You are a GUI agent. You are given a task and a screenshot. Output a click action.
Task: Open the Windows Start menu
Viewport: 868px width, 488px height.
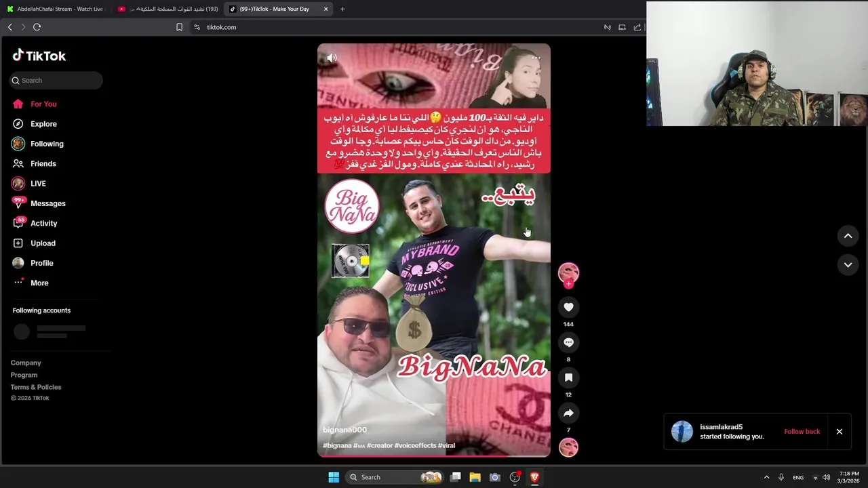[x=334, y=477]
